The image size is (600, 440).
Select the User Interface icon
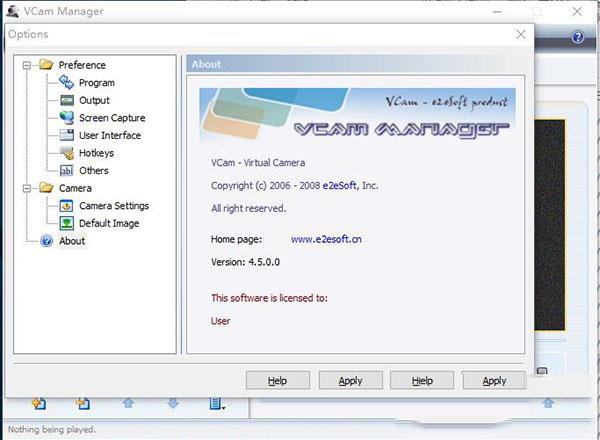click(66, 135)
